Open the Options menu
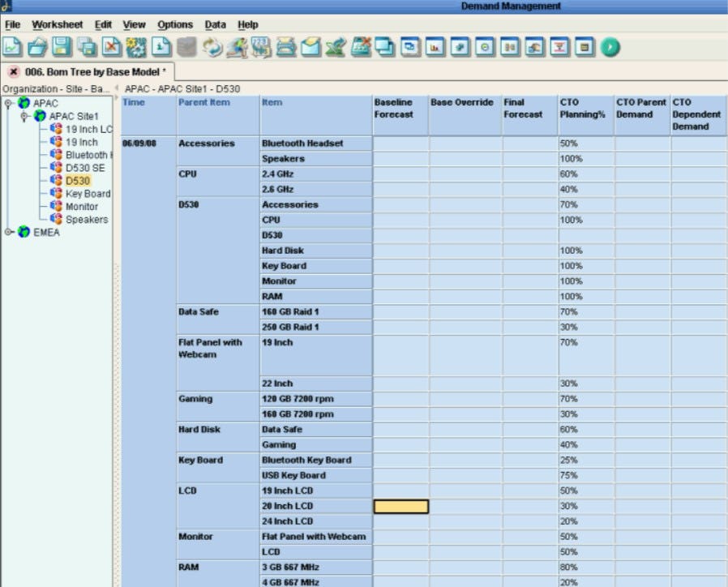Screen dimensions: 728x587 [175, 24]
